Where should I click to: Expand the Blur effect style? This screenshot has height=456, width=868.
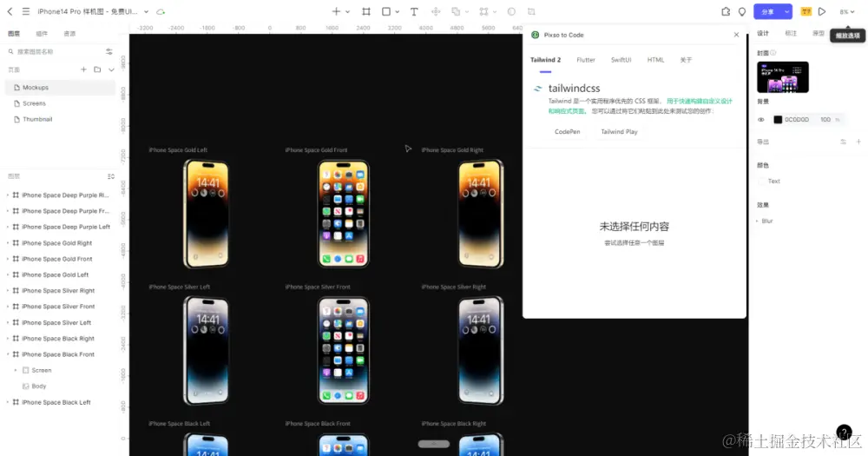[x=757, y=221]
